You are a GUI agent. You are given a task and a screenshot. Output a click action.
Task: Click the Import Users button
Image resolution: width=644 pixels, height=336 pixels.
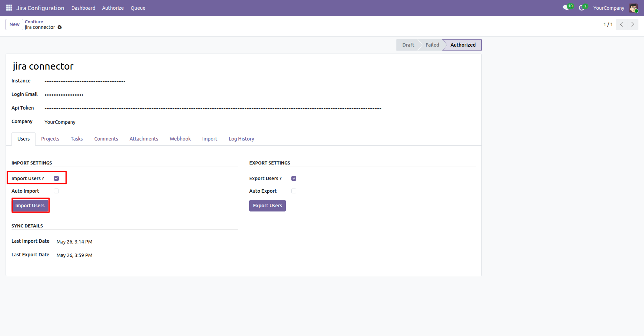pyautogui.click(x=30, y=206)
